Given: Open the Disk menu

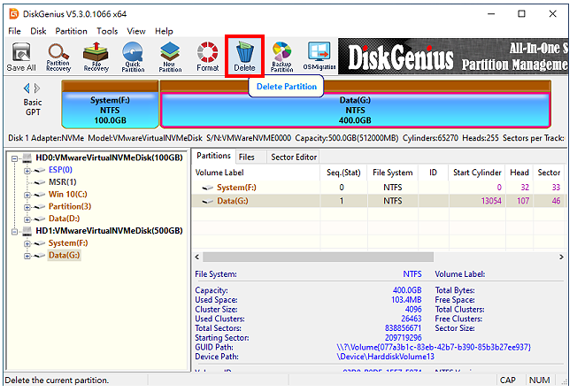Looking at the screenshot, I should pos(38,31).
